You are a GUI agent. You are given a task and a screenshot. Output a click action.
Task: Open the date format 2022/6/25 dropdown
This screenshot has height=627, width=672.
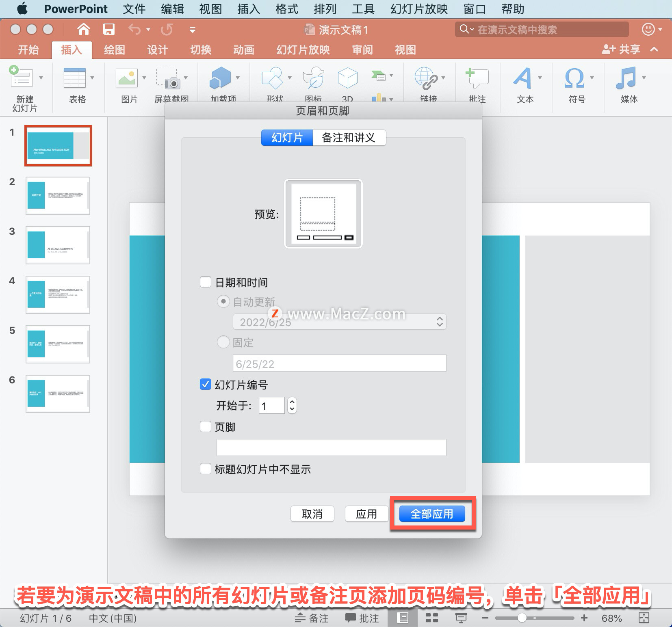point(340,322)
